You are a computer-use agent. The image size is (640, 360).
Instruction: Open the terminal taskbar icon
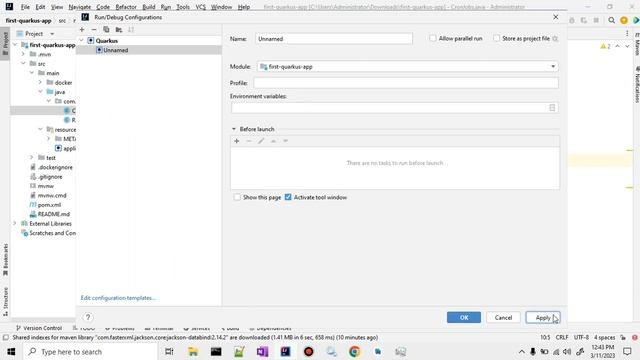[216, 351]
